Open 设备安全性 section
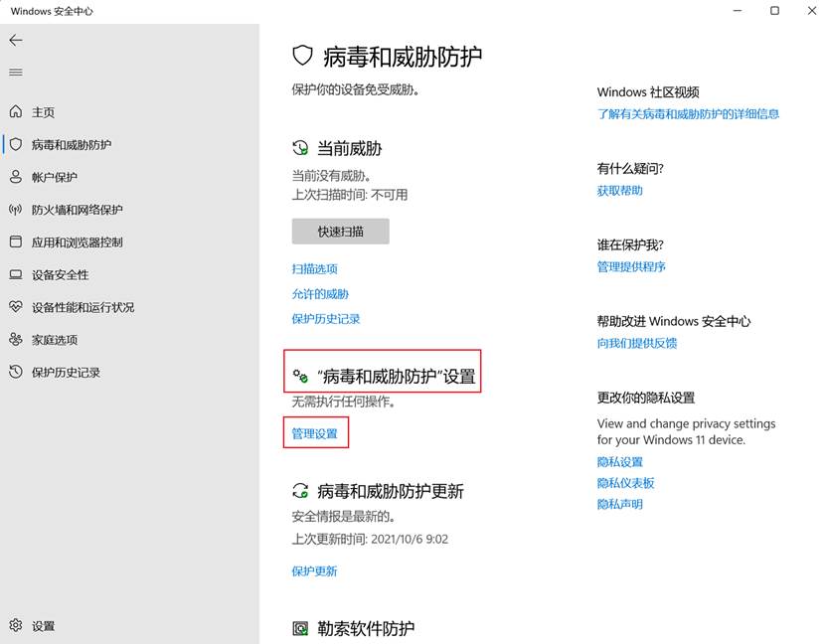The height and width of the screenshot is (644, 826). [x=60, y=275]
